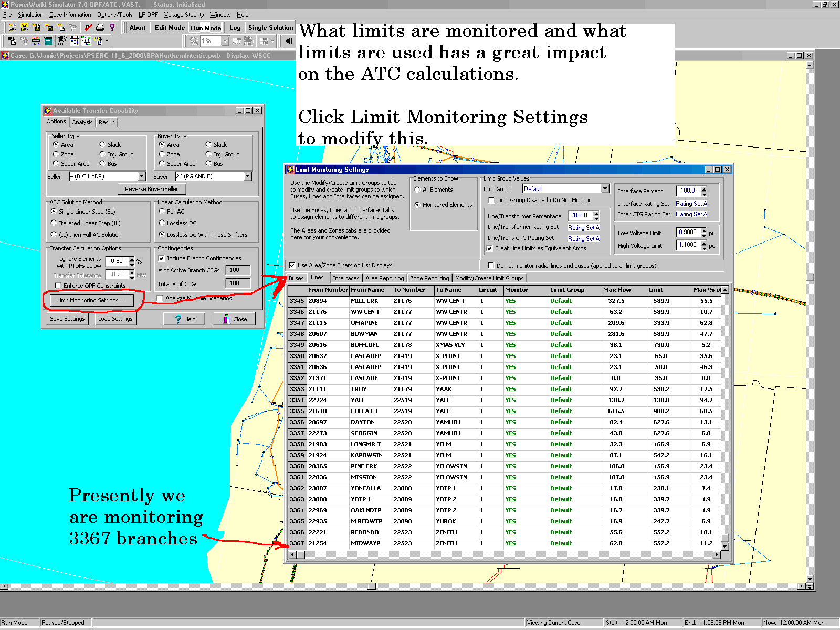Click the purple question mark help icon
Screen dimensions: 840x630
(x=112, y=28)
